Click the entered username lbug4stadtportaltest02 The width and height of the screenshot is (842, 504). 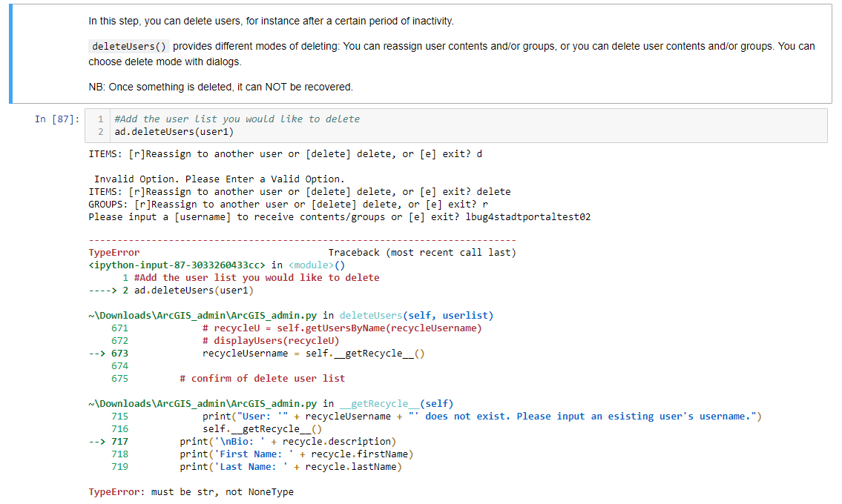point(527,217)
